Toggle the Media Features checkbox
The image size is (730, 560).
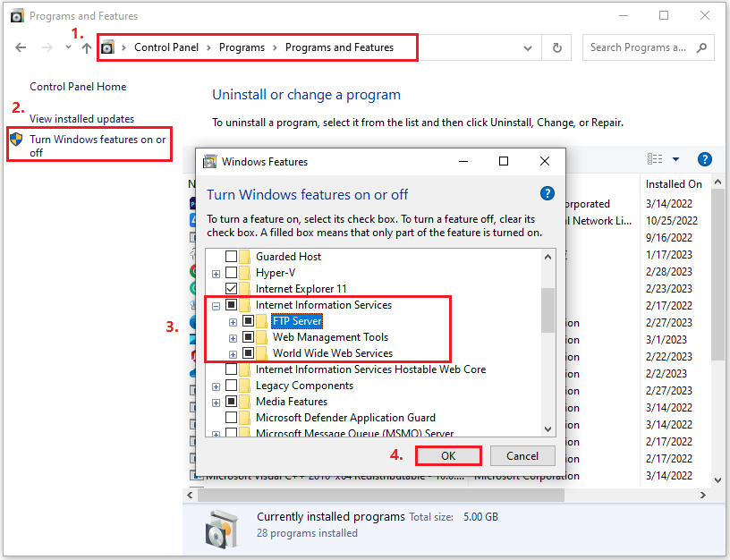click(232, 402)
